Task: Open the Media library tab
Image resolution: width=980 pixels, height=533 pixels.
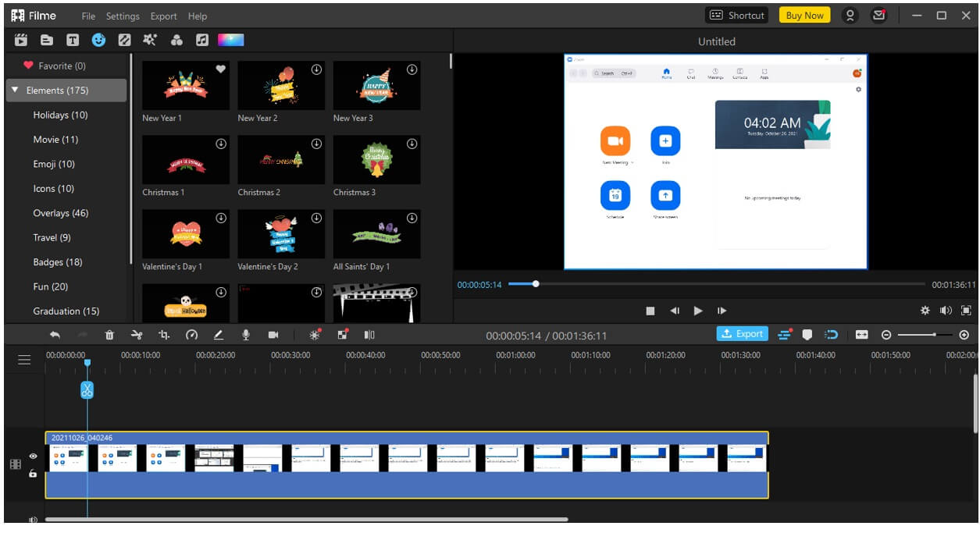Action: 47,39
